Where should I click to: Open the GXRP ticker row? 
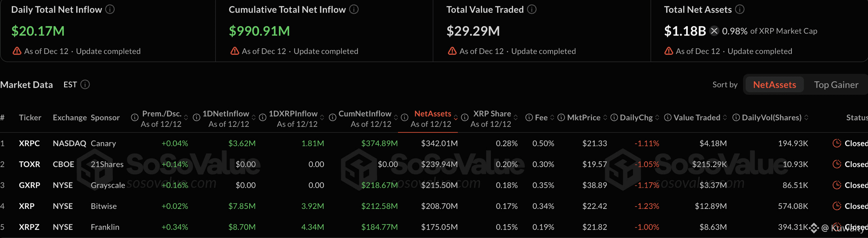pyautogui.click(x=30, y=185)
